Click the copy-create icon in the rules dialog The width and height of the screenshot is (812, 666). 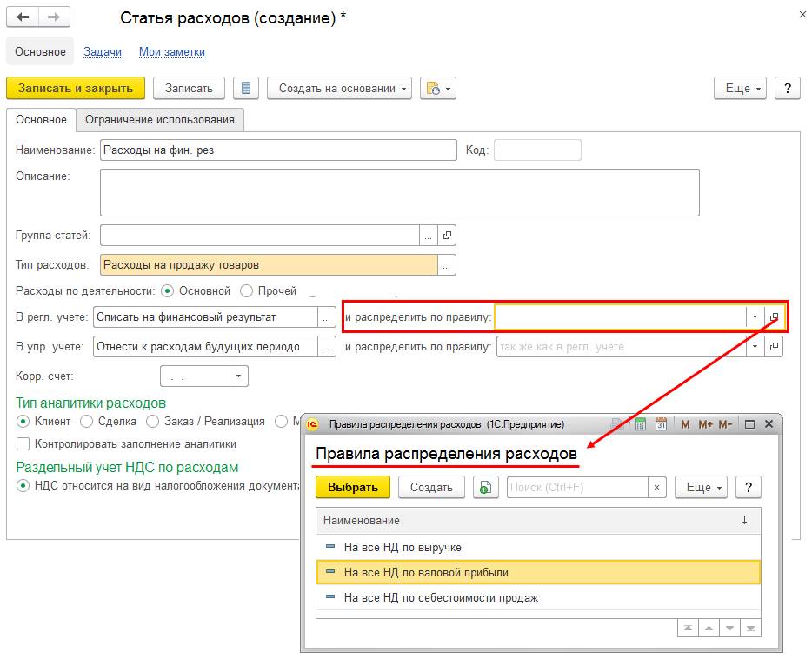click(486, 488)
